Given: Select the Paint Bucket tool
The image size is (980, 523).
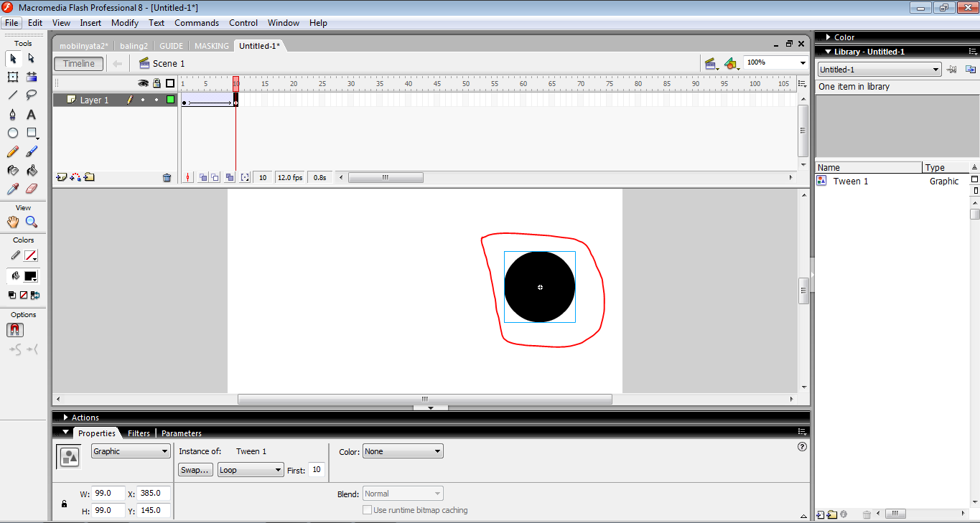Looking at the screenshot, I should click(x=31, y=170).
